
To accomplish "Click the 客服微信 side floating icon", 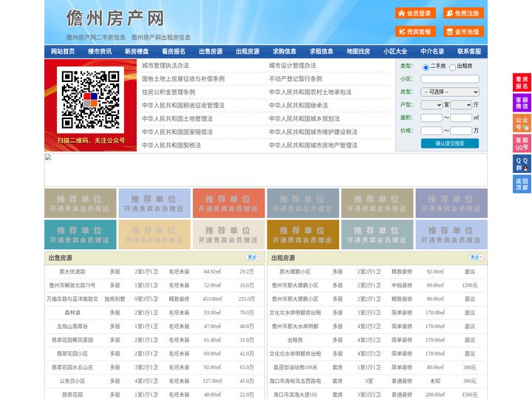I will tap(522, 103).
